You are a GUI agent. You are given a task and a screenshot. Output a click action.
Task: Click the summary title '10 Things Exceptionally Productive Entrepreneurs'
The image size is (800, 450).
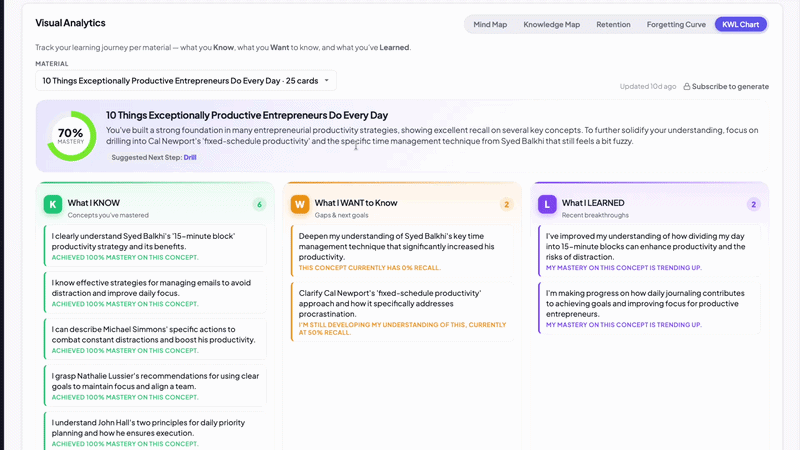[x=247, y=115]
